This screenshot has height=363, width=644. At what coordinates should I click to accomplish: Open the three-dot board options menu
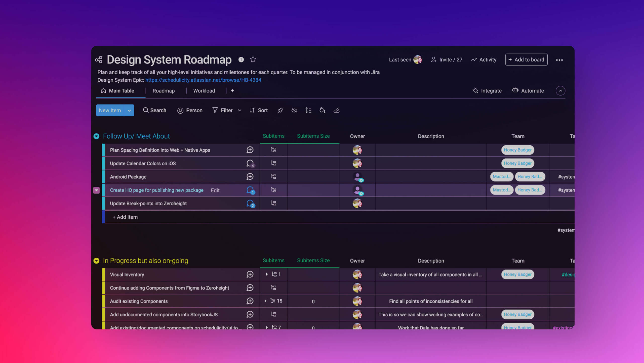pos(559,60)
